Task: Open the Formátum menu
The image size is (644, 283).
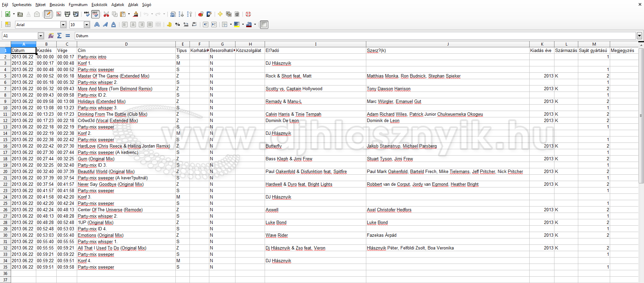Action: click(78, 5)
